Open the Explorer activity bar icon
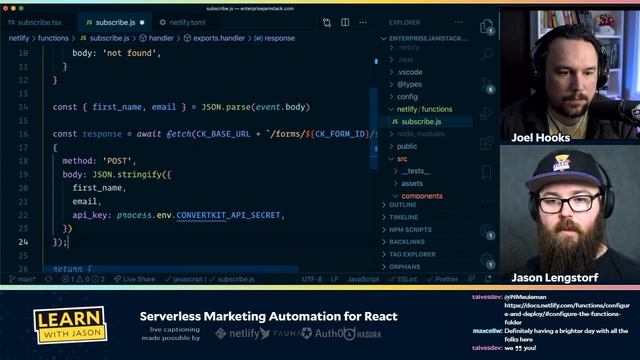This screenshot has height=360, width=640. pos(487,27)
